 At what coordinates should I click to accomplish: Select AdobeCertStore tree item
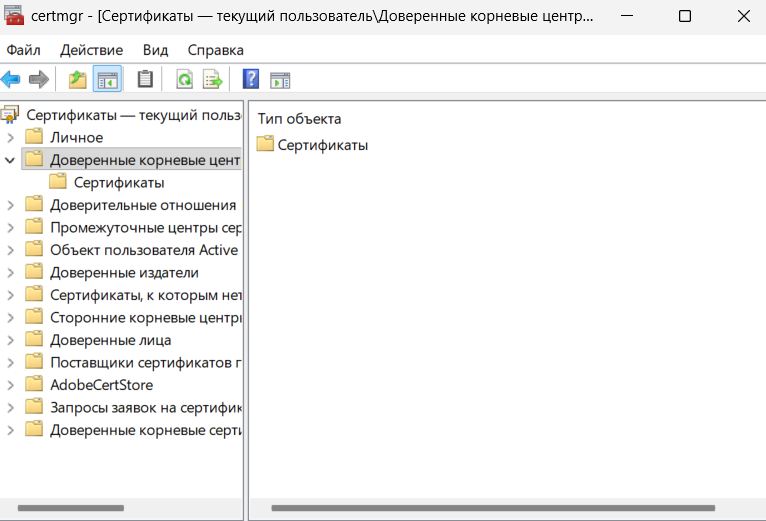coord(101,385)
